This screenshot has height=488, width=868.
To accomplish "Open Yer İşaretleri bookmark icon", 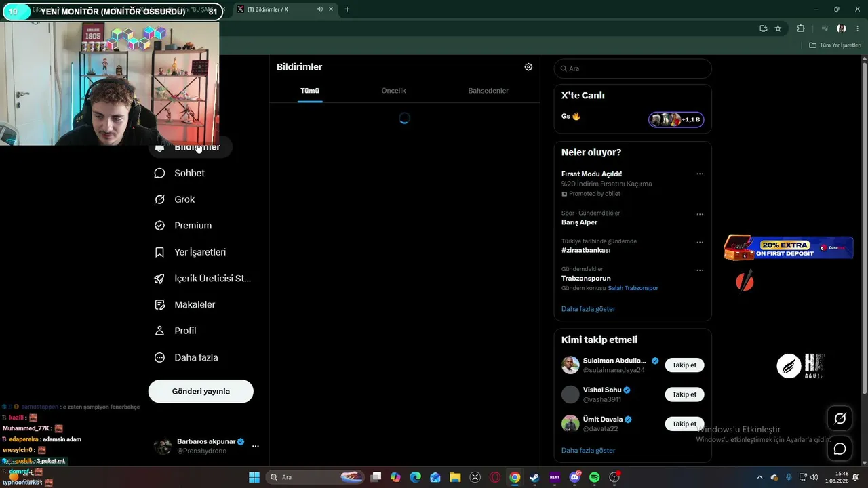I will 159,252.
